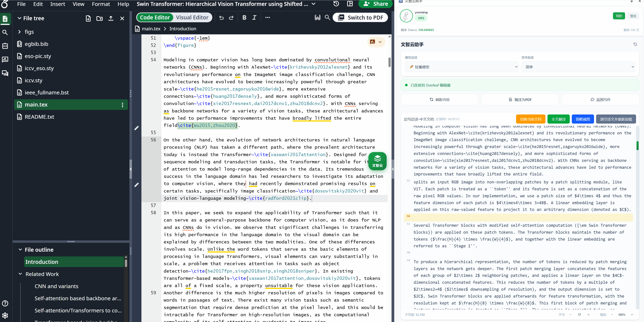Click the 全文翻译 green button
This screenshot has height=322, width=644.
point(558,119)
